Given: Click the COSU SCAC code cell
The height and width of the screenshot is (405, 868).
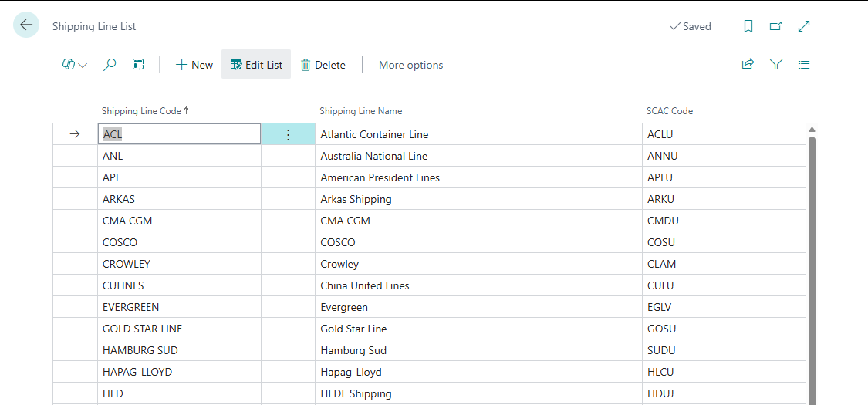Looking at the screenshot, I should 724,242.
